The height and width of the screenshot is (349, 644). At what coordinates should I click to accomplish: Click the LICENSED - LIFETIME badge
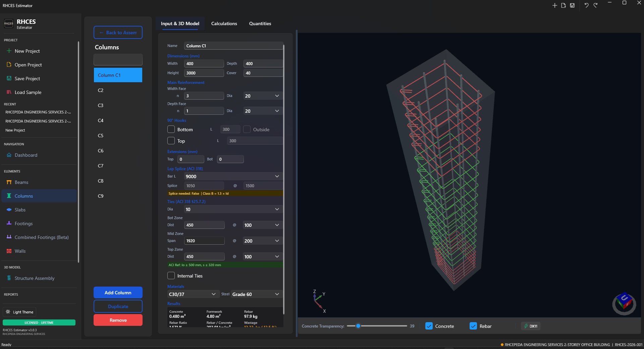[39, 322]
